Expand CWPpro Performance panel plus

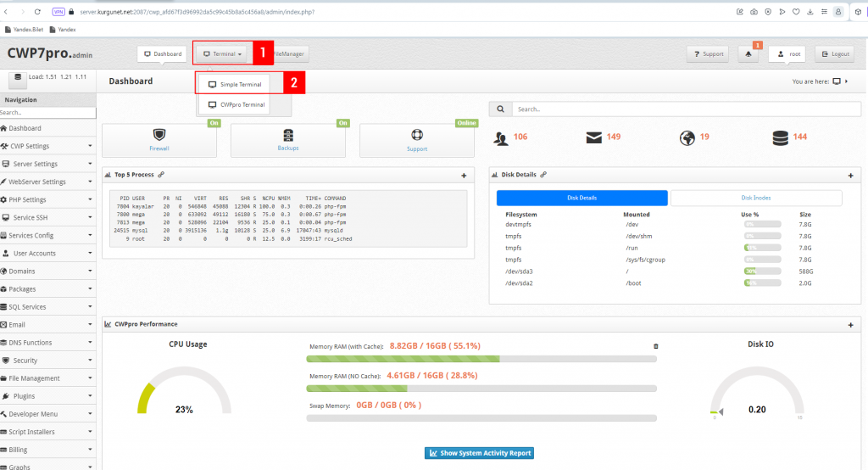point(851,325)
